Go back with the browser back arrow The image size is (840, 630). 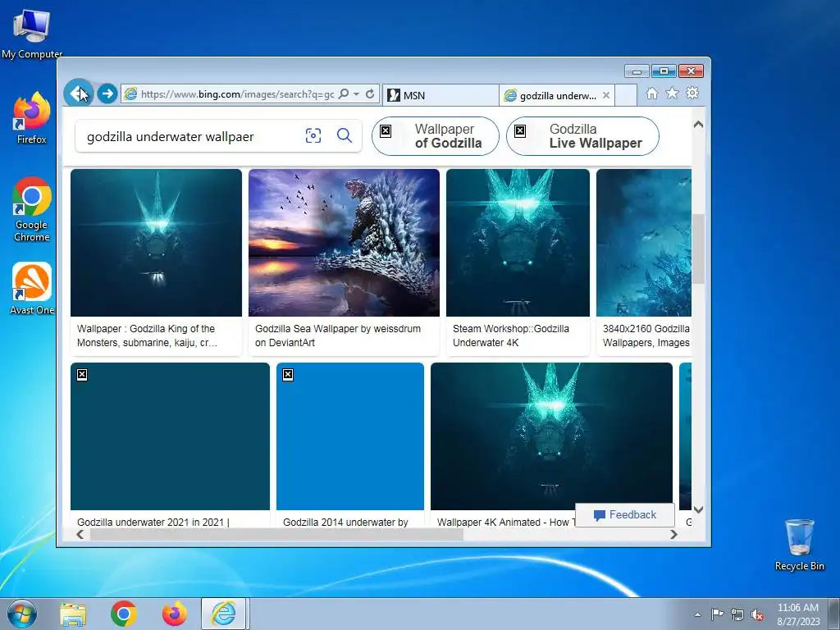79,94
